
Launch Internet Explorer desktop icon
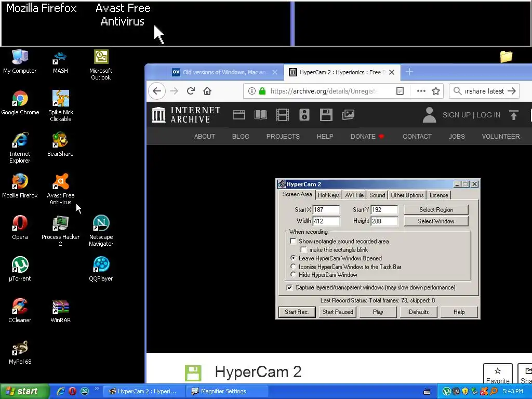(x=20, y=148)
